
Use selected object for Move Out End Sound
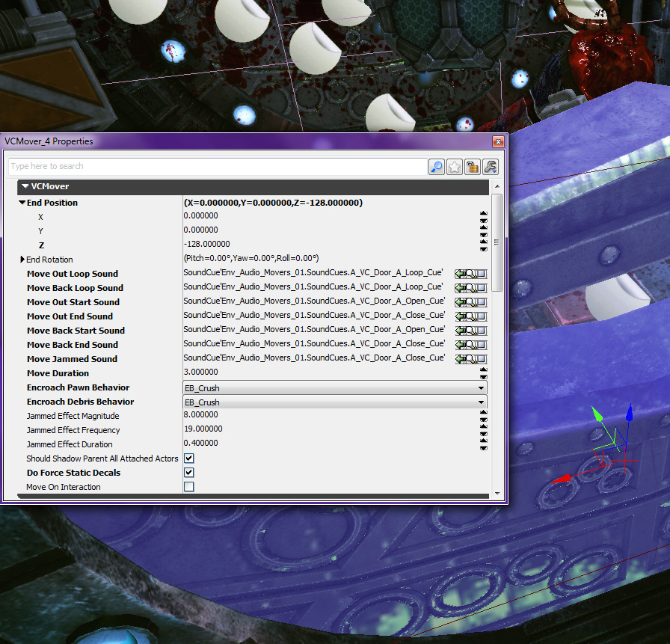coord(460,316)
